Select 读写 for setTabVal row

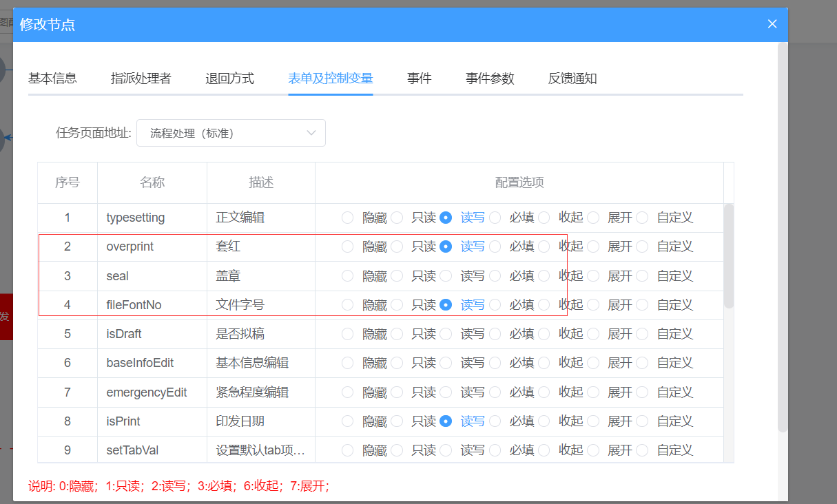[446, 450]
